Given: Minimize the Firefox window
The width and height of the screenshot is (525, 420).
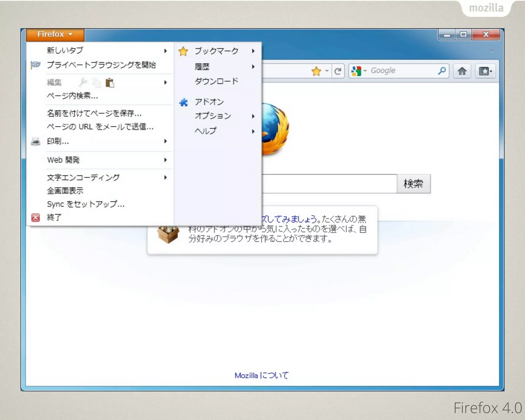Looking at the screenshot, I should point(447,35).
